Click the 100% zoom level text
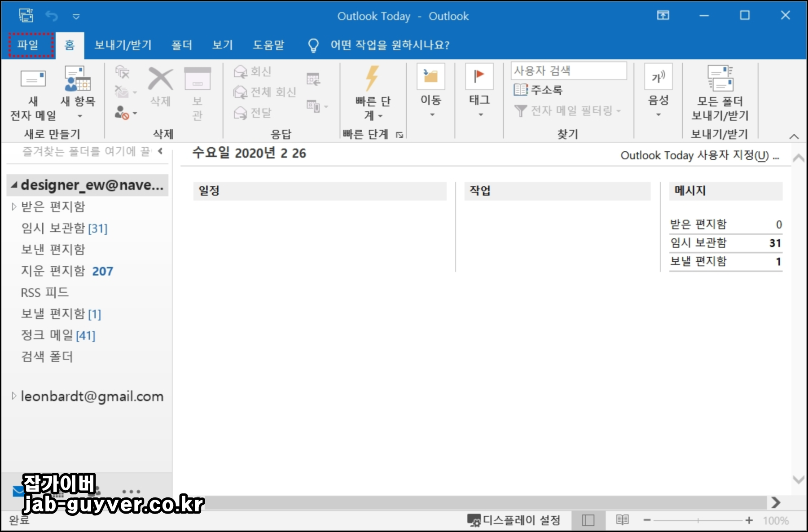 pyautogui.click(x=776, y=521)
